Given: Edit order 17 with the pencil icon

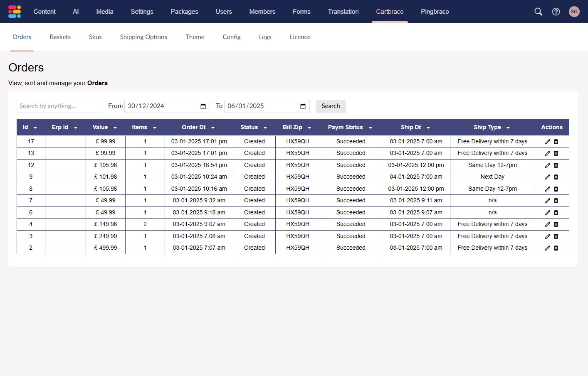Looking at the screenshot, I should (x=548, y=142).
